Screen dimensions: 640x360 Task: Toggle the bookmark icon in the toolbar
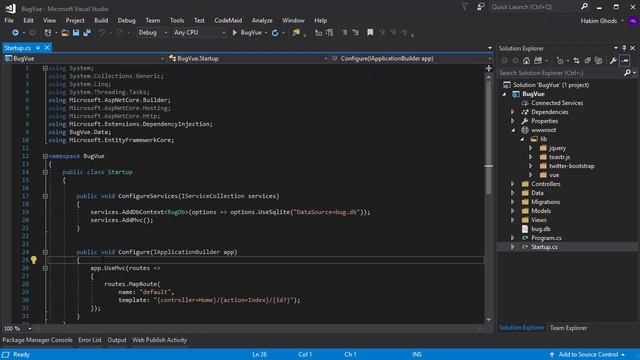(370, 33)
